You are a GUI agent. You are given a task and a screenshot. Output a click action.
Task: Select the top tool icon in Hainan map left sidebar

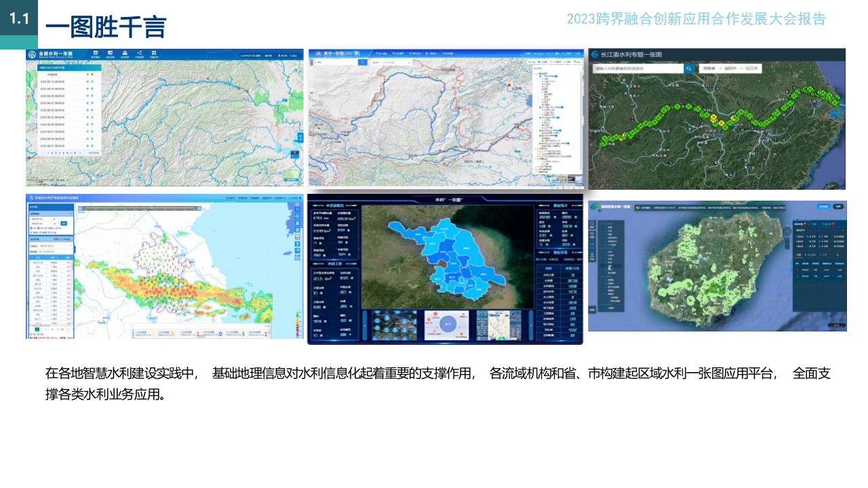[x=591, y=223]
